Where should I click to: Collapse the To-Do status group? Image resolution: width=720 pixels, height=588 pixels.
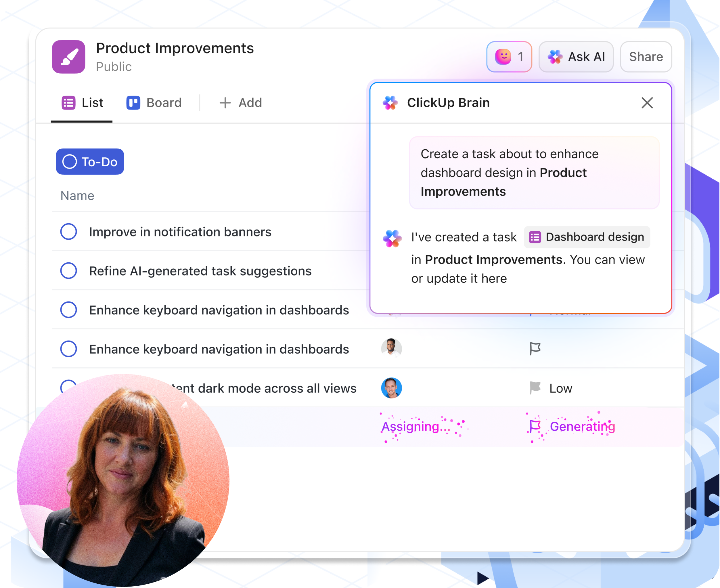[90, 162]
